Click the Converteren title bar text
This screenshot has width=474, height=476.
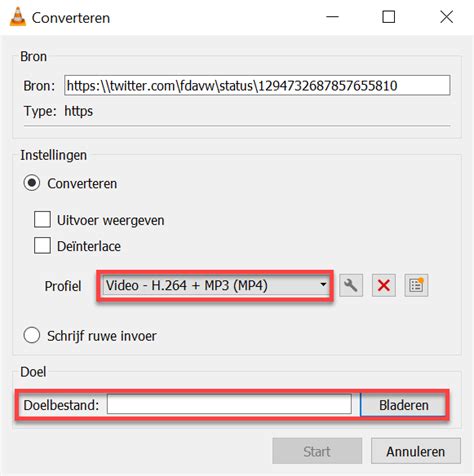tap(71, 18)
